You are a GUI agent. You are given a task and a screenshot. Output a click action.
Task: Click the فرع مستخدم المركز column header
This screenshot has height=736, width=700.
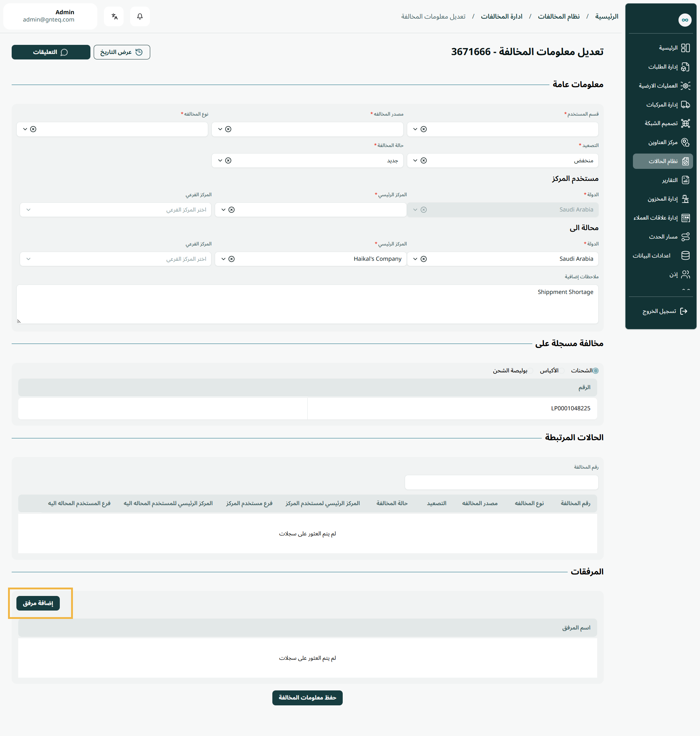click(249, 503)
